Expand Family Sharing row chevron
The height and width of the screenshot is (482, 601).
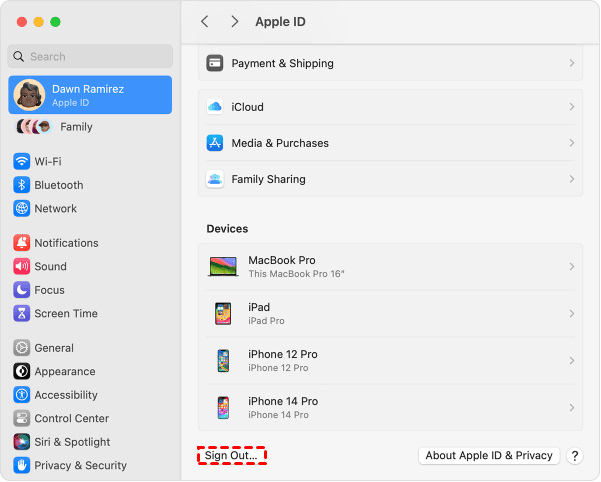[x=571, y=179]
